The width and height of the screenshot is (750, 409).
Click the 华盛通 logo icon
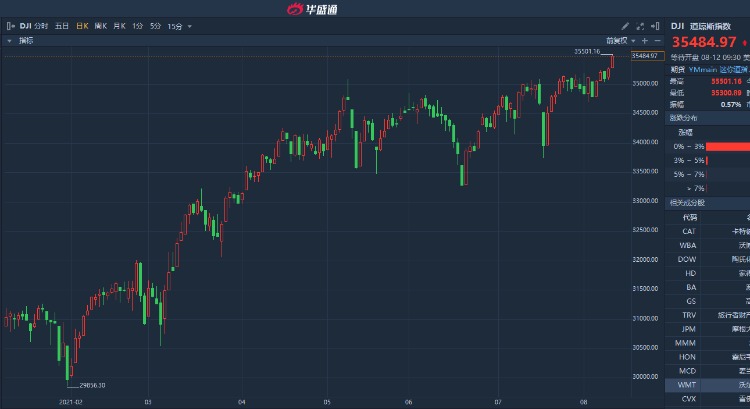pyautogui.click(x=295, y=9)
